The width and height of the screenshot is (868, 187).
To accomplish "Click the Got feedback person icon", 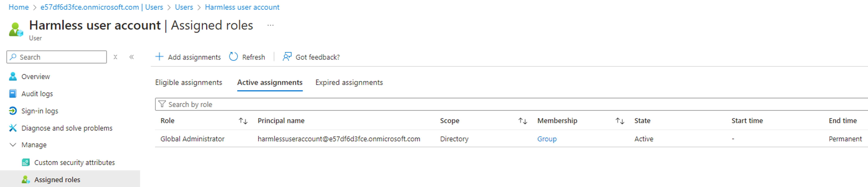I will pyautogui.click(x=287, y=57).
